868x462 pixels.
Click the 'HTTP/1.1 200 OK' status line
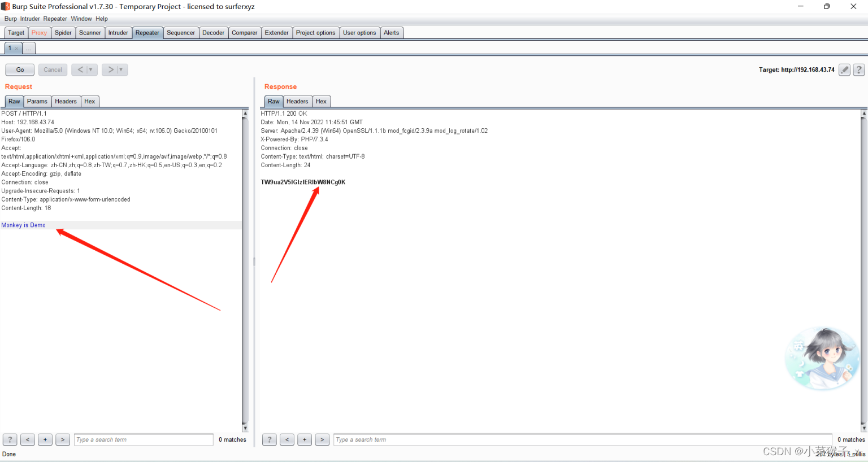pyautogui.click(x=284, y=114)
